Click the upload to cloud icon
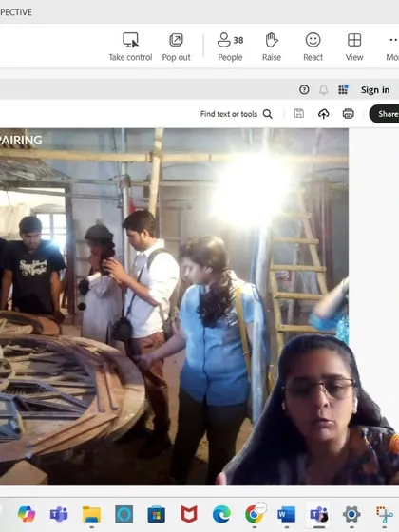 323,114
